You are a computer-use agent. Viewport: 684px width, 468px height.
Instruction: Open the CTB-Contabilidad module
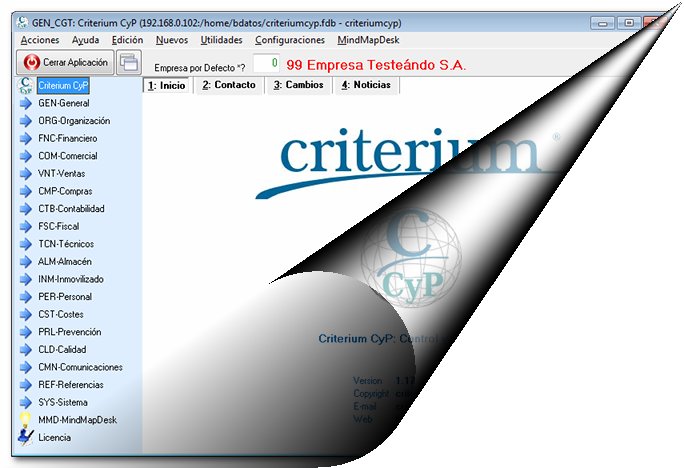pos(71,209)
